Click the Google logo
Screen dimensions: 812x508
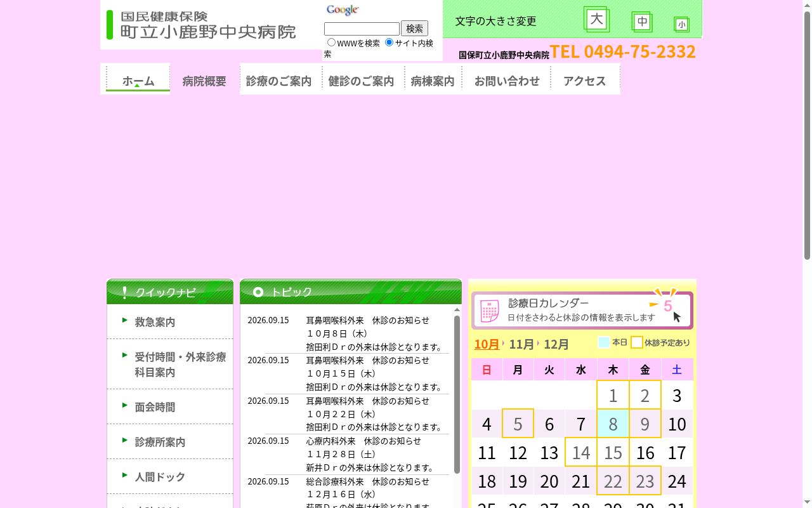pyautogui.click(x=343, y=10)
